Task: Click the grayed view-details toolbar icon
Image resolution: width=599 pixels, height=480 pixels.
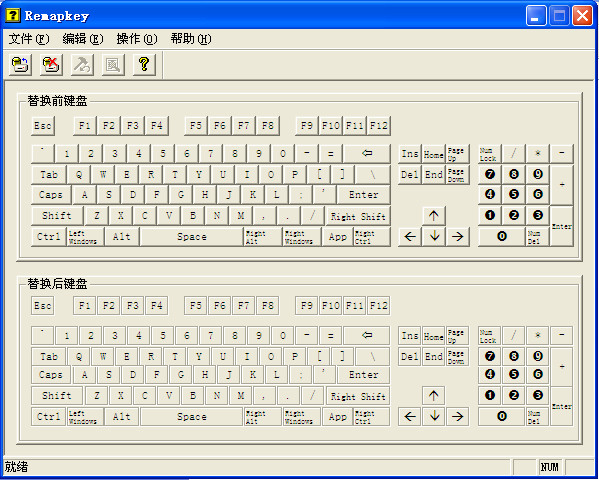Action: 113,64
